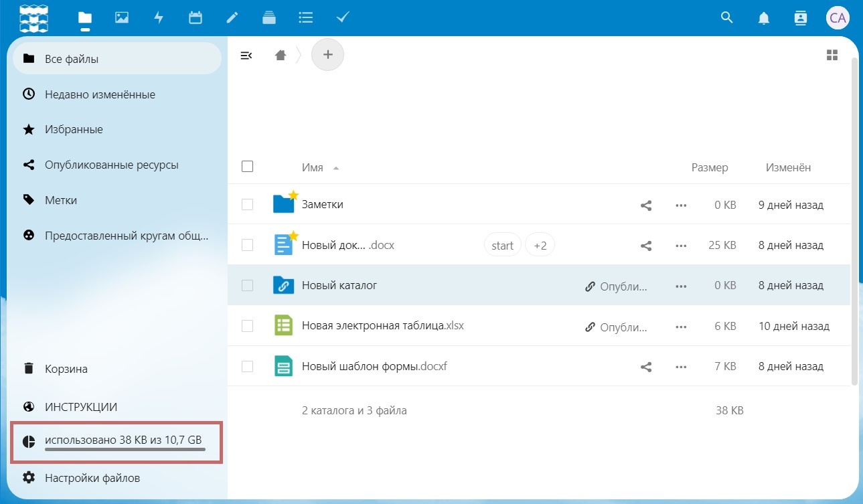Open the Notes pencil icon
This screenshot has height=504, width=863.
tap(232, 18)
